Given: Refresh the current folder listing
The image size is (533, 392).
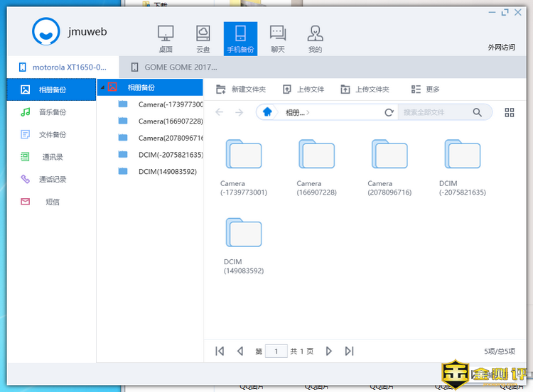Looking at the screenshot, I should 389,112.
